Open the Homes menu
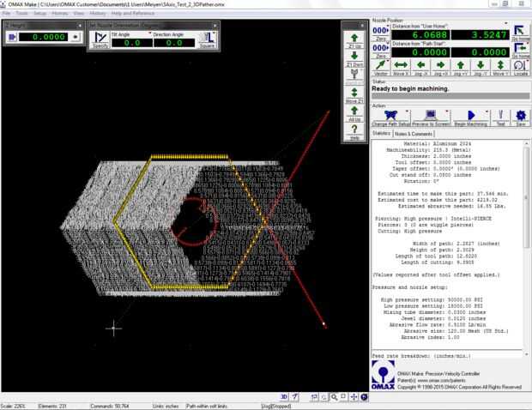Screen dimensions: 532x410 pyautogui.click(x=60, y=13)
